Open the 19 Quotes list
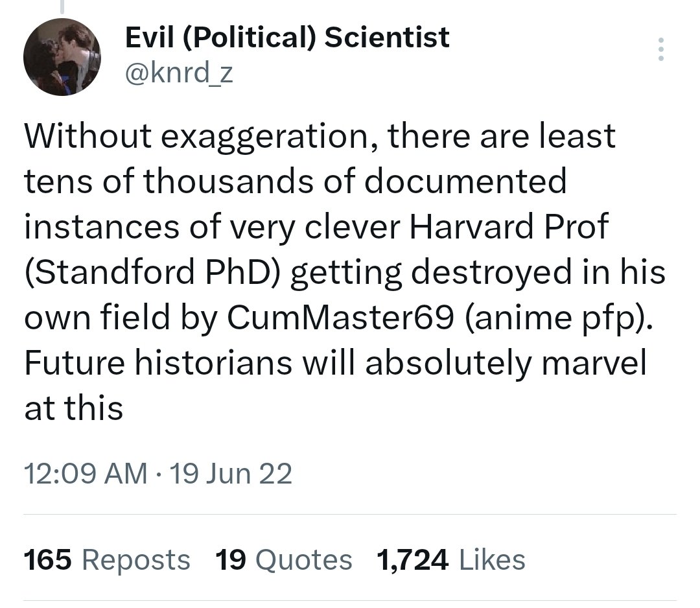Image resolution: width=700 pixels, height=608 pixels. point(283,559)
